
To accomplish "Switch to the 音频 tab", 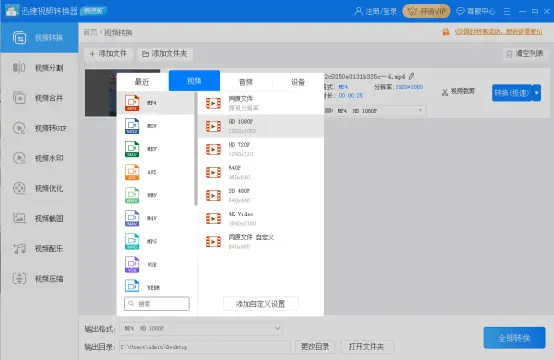I will tap(246, 82).
